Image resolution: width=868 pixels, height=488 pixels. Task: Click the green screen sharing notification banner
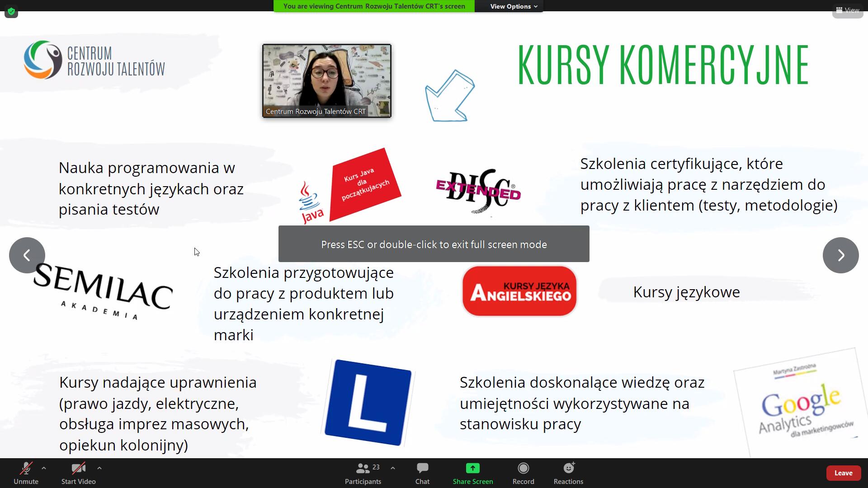[x=374, y=6]
